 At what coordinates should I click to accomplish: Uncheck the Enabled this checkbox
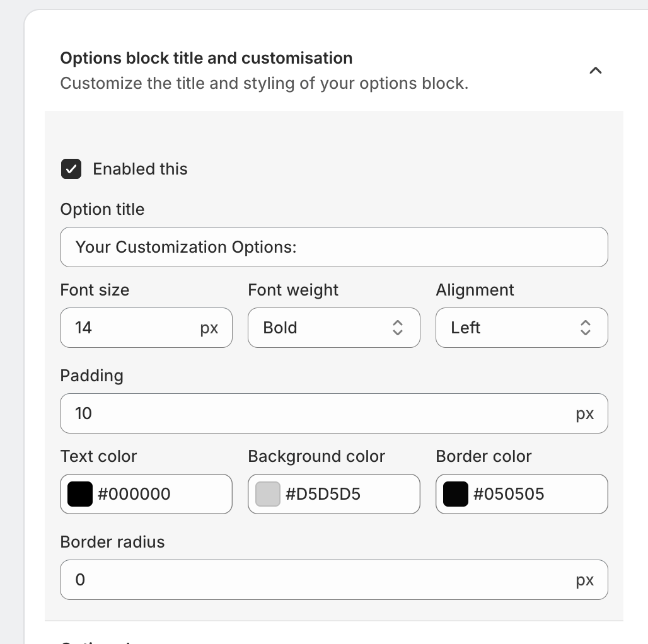pyautogui.click(x=71, y=169)
